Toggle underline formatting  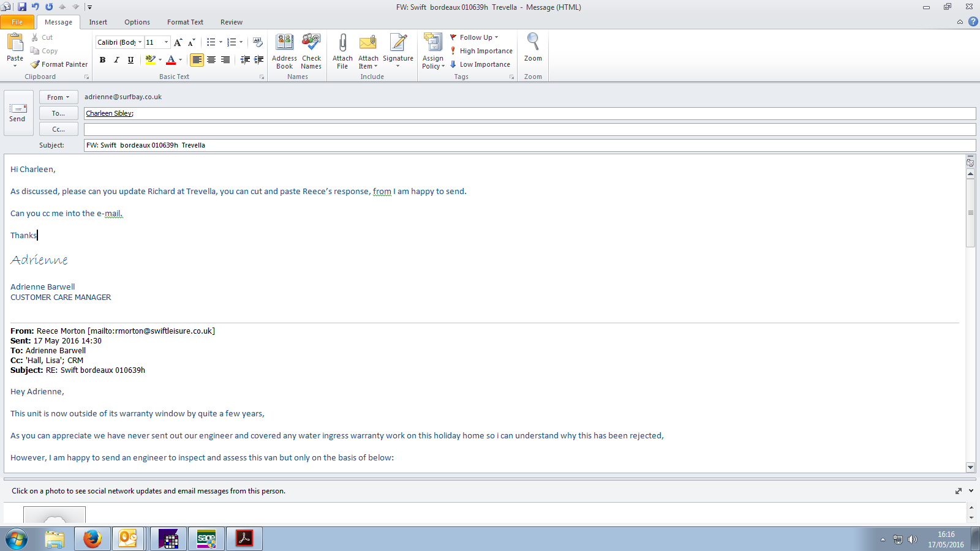click(x=130, y=59)
